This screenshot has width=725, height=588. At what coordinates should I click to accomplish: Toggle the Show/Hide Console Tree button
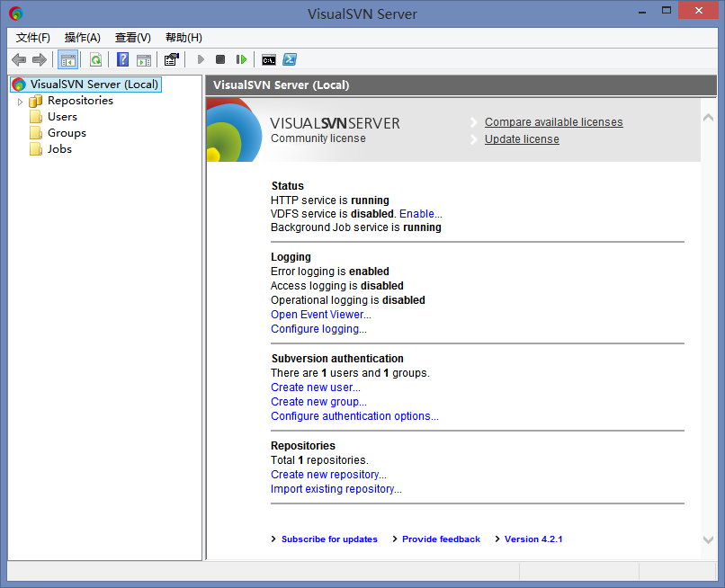(68, 59)
